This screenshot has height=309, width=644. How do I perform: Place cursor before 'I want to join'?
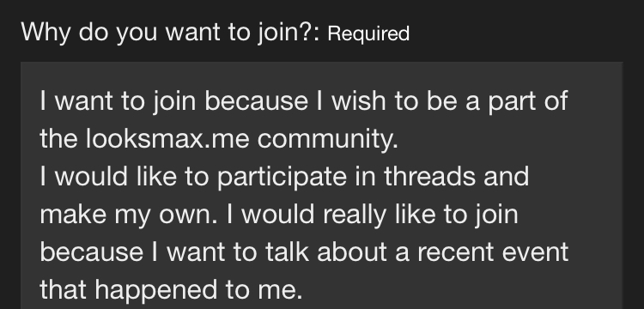click(x=40, y=101)
